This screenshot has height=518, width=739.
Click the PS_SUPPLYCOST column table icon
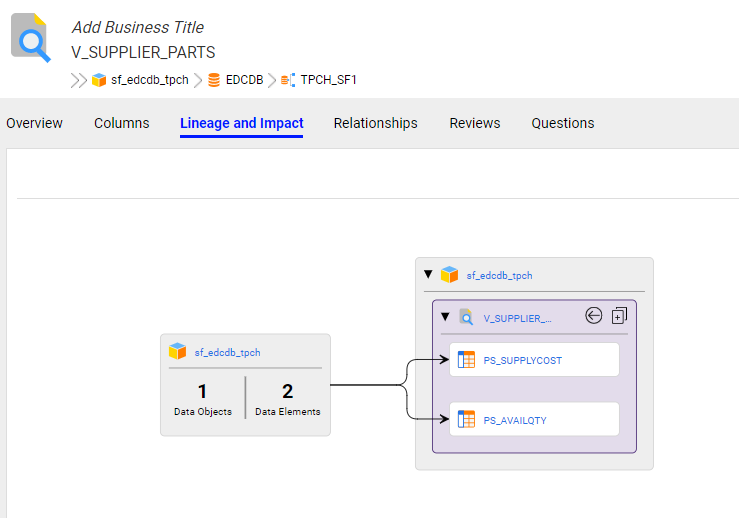pos(467,360)
